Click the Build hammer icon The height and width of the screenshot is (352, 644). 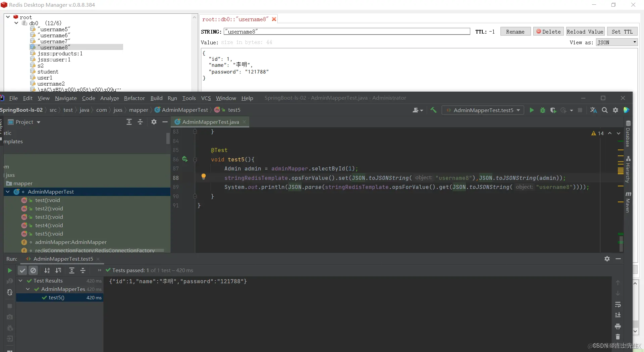pos(433,110)
